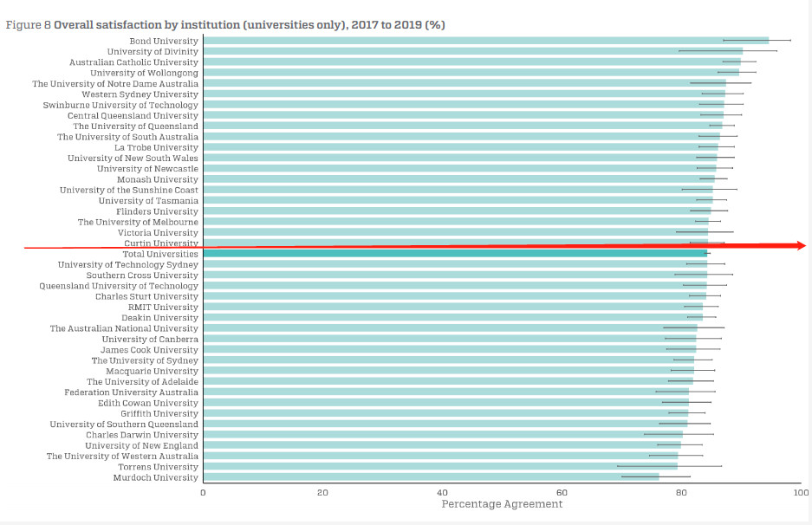Click the highlighted Total Universities bar
Image resolution: width=812 pixels, height=525 pixels.
pyautogui.click(x=455, y=254)
